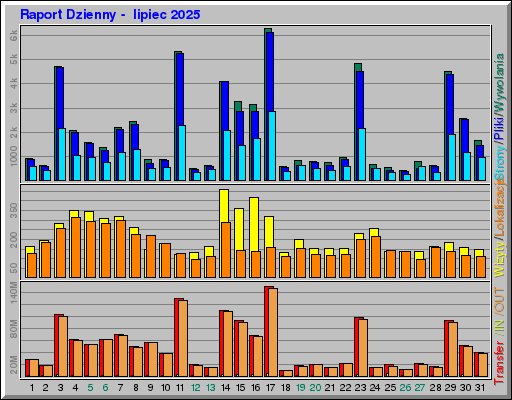512x400 pixels.
Task: Click the '80M' y-axis label
Action: coord(14,329)
